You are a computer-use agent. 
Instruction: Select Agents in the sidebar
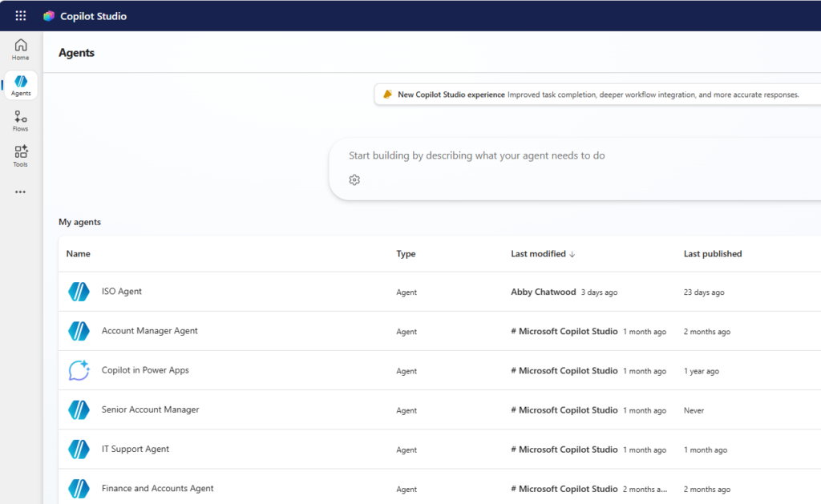tap(21, 85)
